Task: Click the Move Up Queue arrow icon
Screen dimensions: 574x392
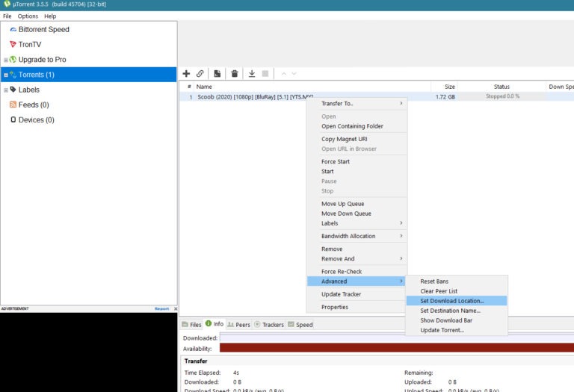Action: tap(284, 73)
